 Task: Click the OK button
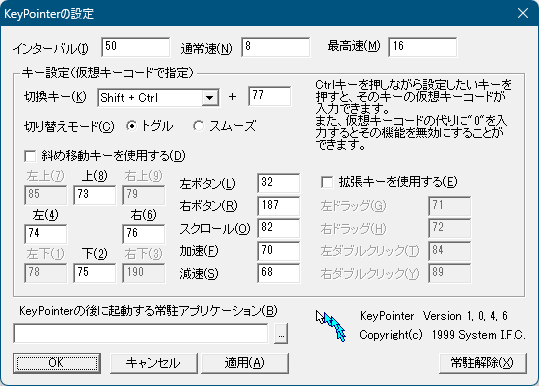(x=57, y=363)
